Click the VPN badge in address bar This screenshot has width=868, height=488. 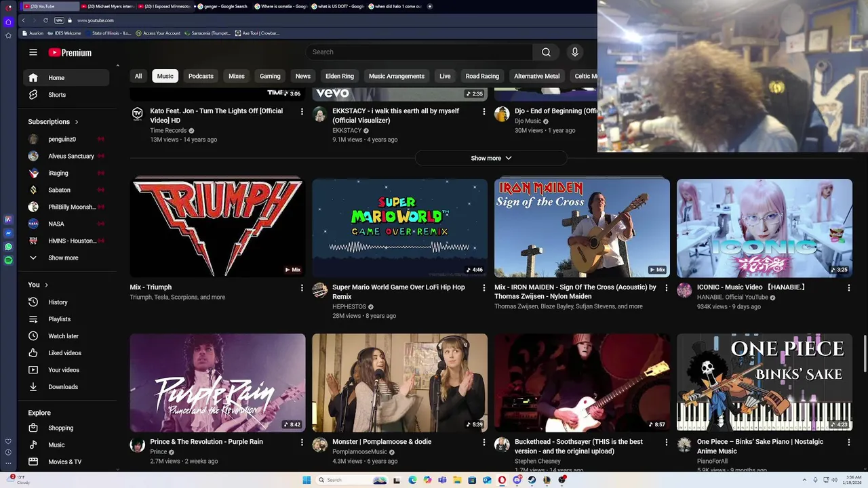coord(59,20)
